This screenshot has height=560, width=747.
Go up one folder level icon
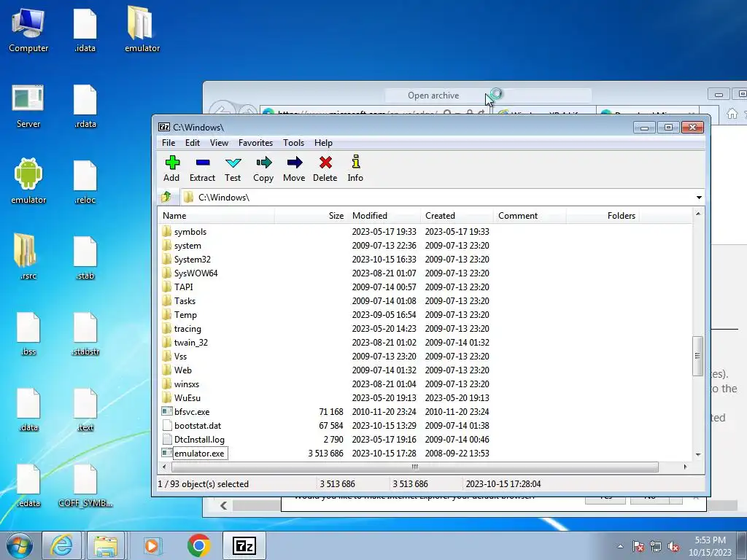pyautogui.click(x=166, y=197)
